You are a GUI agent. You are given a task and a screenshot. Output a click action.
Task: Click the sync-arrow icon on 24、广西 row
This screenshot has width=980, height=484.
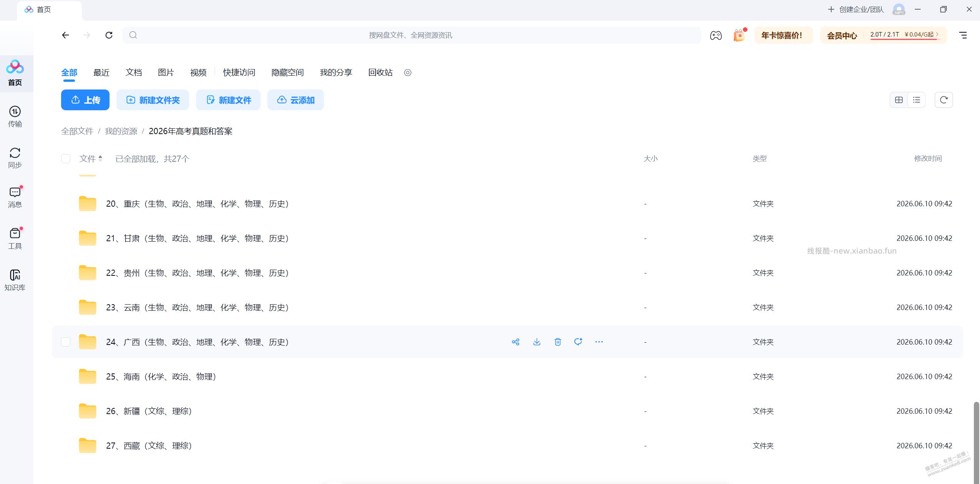578,342
